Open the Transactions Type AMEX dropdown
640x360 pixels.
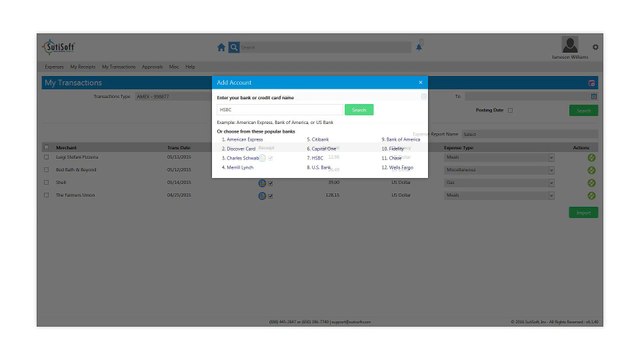coord(173,97)
